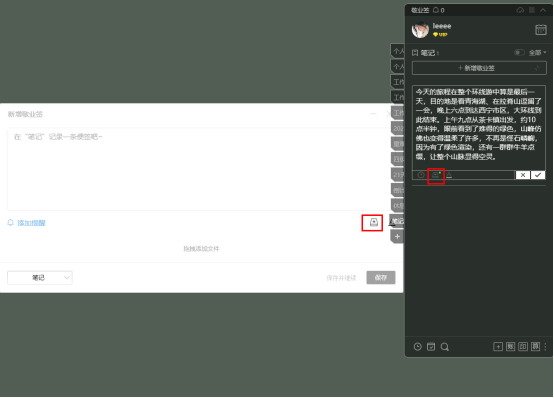Click the search magnifier in the bottom bar

[444, 347]
